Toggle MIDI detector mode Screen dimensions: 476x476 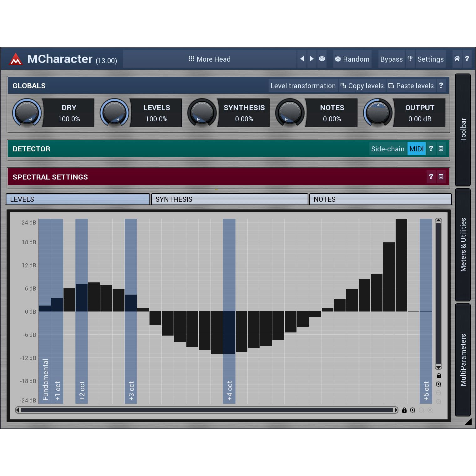point(416,149)
